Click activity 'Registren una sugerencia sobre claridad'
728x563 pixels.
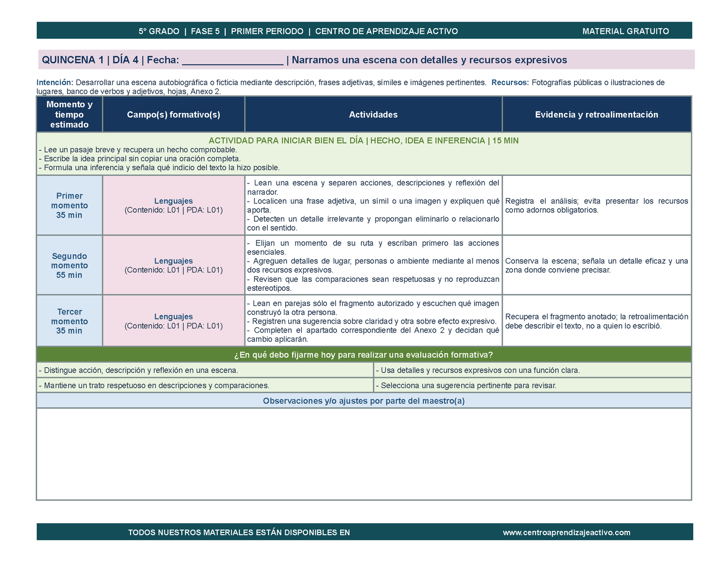point(372,322)
